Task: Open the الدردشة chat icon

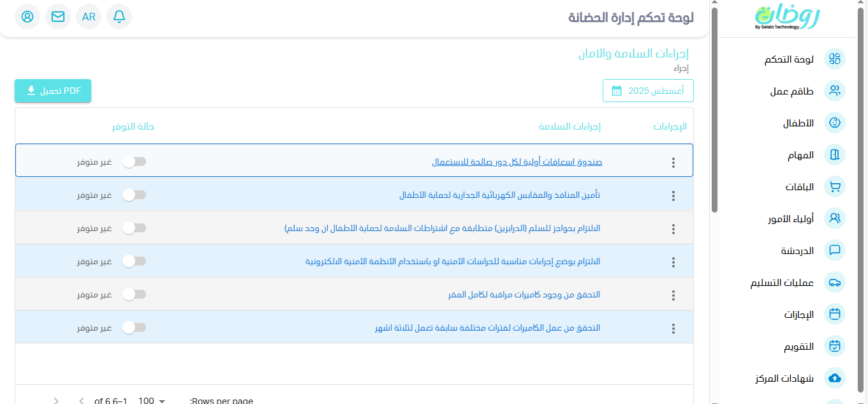Action: point(834,250)
